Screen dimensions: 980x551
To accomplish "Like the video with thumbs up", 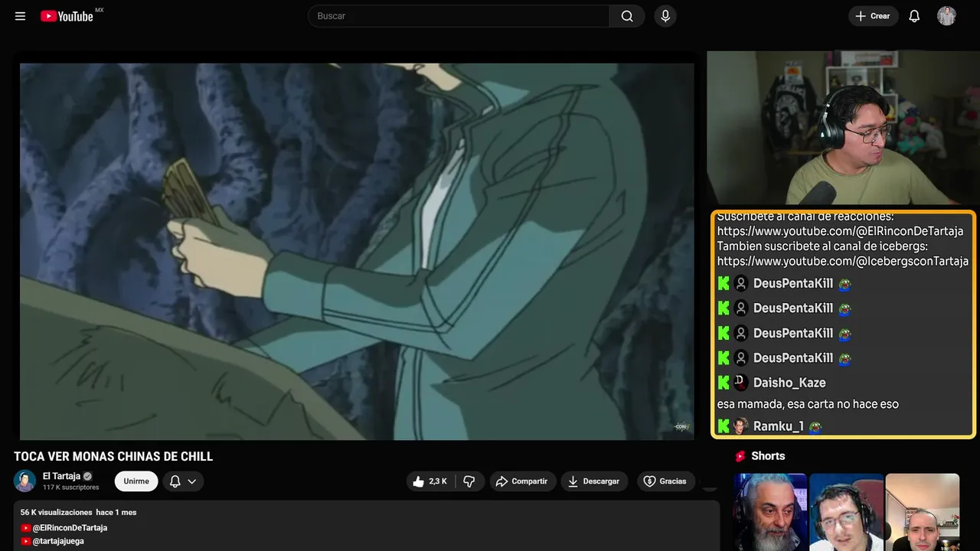I will pos(430,481).
